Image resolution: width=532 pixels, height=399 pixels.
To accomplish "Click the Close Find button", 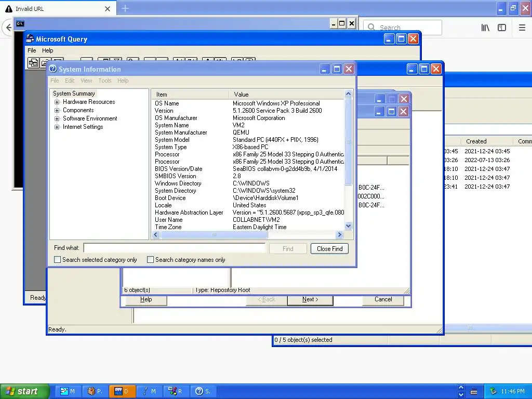I will point(329,249).
